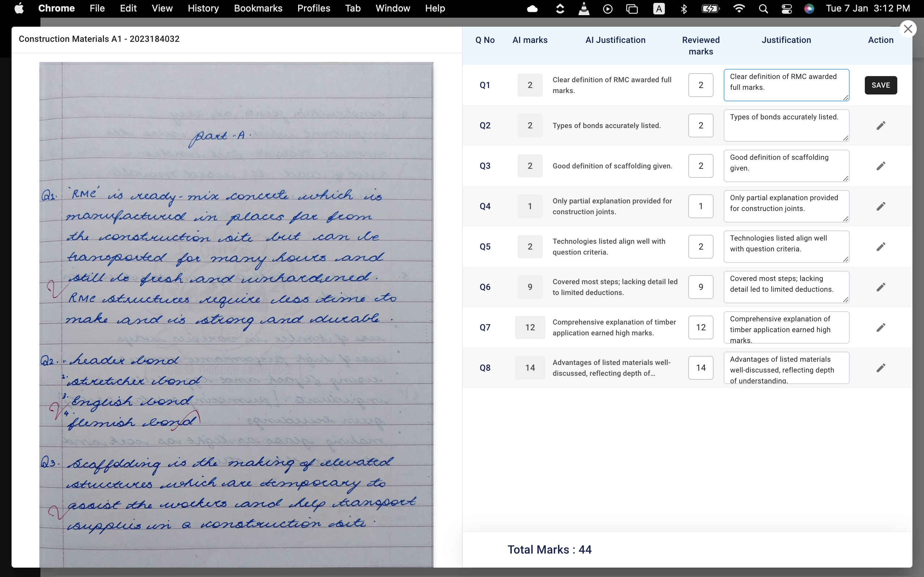Image resolution: width=924 pixels, height=577 pixels.
Task: Select the Q7 reviewed marks input
Action: click(701, 327)
